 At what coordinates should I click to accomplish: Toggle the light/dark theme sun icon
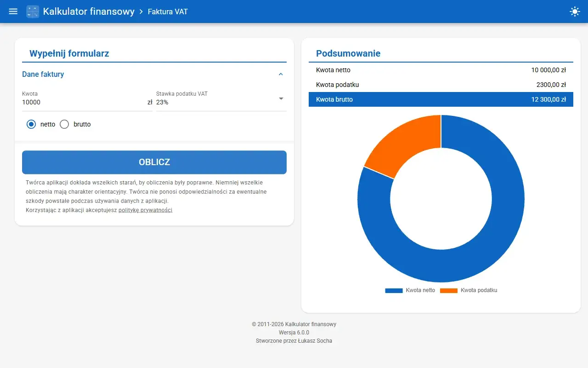click(x=575, y=11)
